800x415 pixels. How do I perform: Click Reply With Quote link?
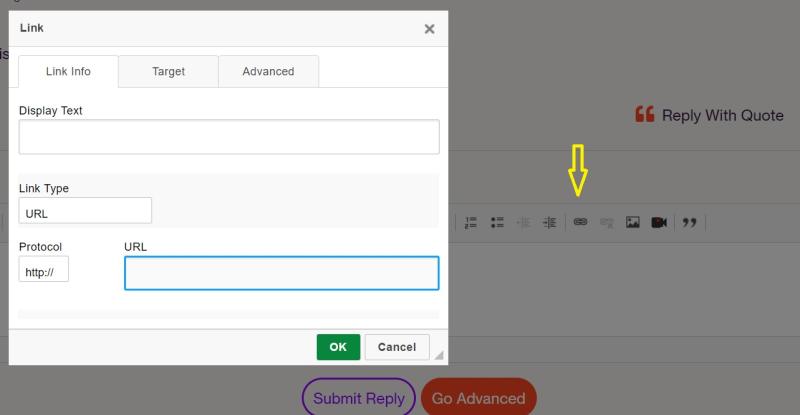[x=709, y=115]
